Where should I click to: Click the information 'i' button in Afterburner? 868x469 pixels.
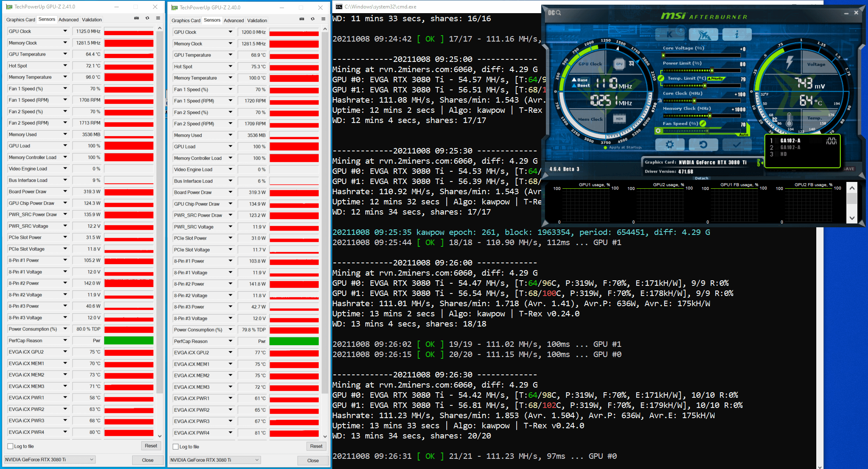[737, 34]
